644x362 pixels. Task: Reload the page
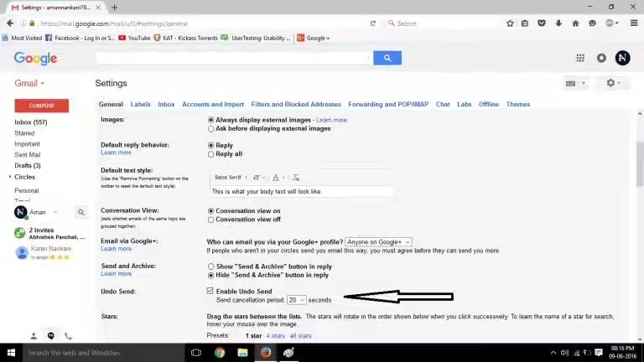(373, 23)
